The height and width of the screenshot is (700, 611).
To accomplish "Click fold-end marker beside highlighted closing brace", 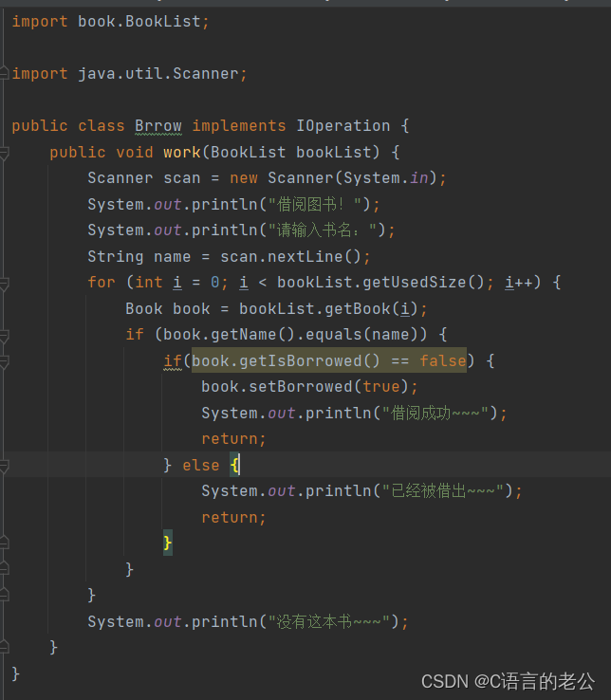I will pyautogui.click(x=4, y=543).
